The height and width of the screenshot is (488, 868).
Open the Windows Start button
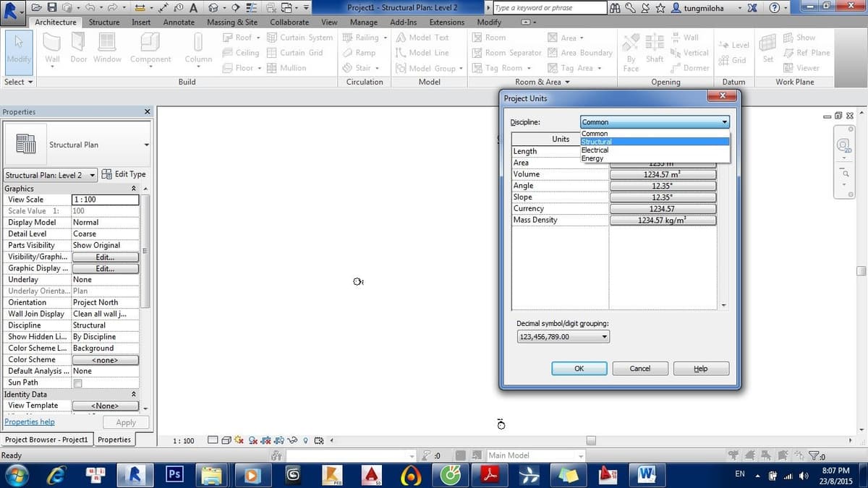pos(17,474)
